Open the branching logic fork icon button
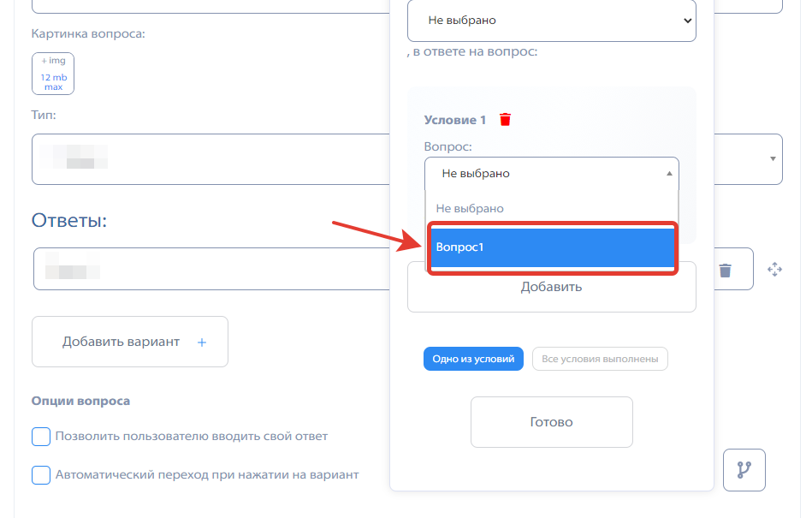 [x=744, y=470]
